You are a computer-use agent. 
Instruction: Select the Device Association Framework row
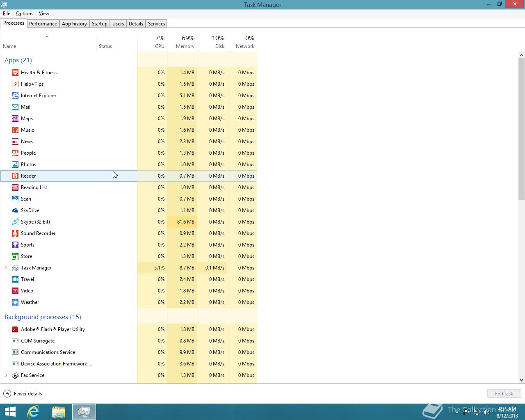(128, 364)
